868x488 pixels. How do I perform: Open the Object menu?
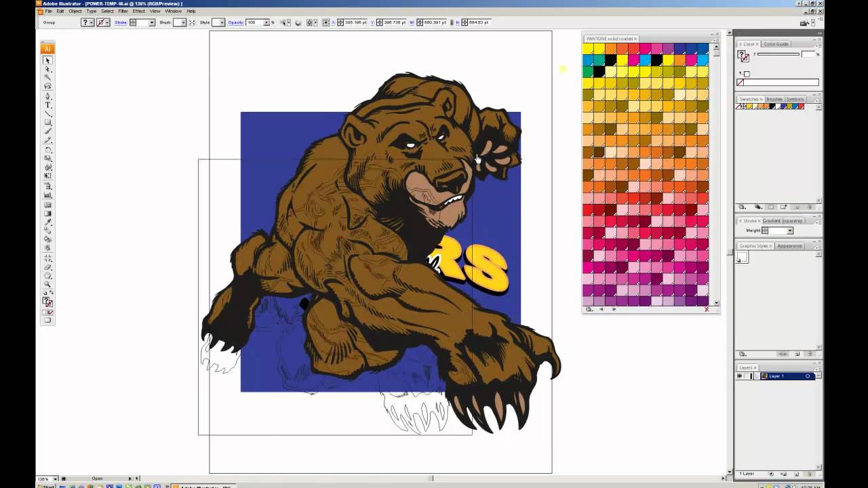[75, 11]
